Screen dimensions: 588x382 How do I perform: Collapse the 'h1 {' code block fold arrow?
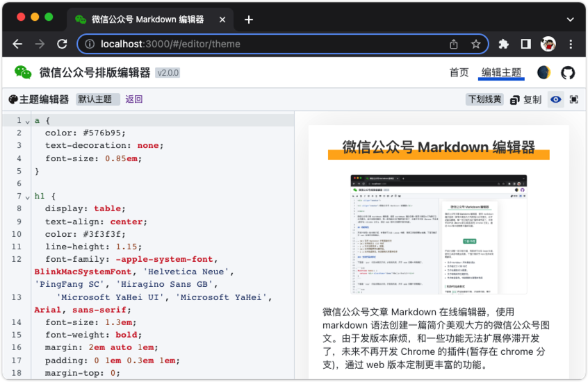click(27, 197)
